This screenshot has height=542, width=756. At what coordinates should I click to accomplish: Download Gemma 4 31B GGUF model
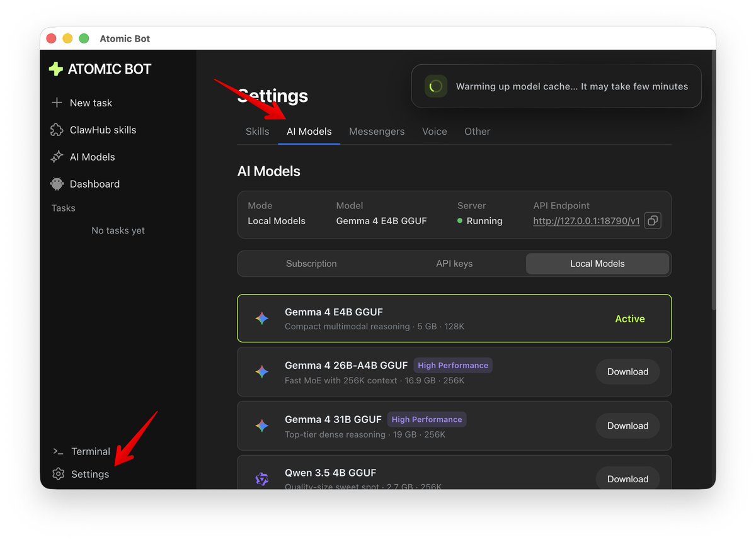coord(627,426)
